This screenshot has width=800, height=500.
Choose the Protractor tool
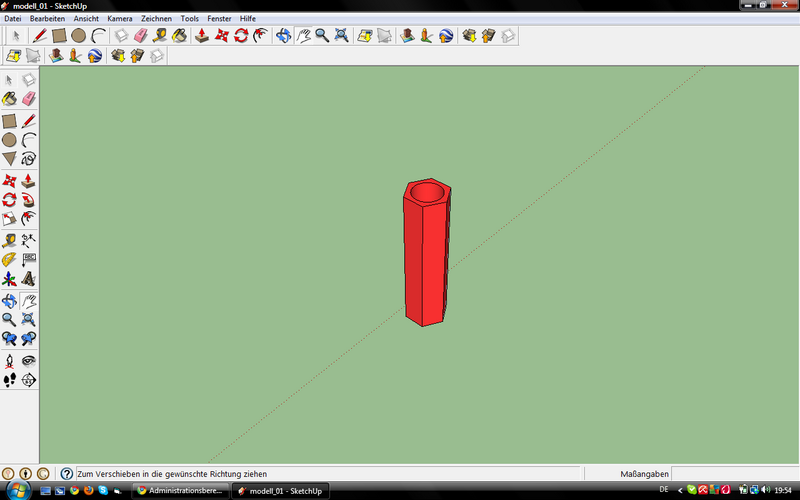(9, 259)
